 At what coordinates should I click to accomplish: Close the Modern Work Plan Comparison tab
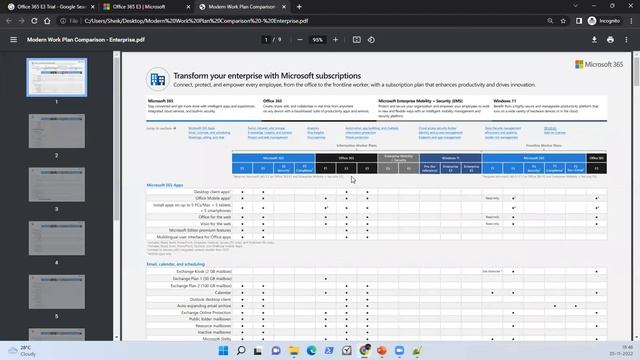click(284, 7)
